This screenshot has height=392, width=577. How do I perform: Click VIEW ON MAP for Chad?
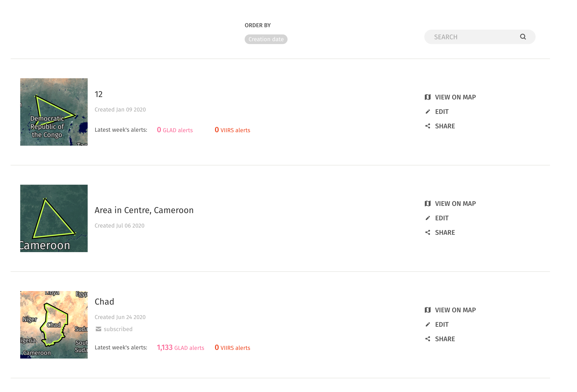click(x=455, y=310)
